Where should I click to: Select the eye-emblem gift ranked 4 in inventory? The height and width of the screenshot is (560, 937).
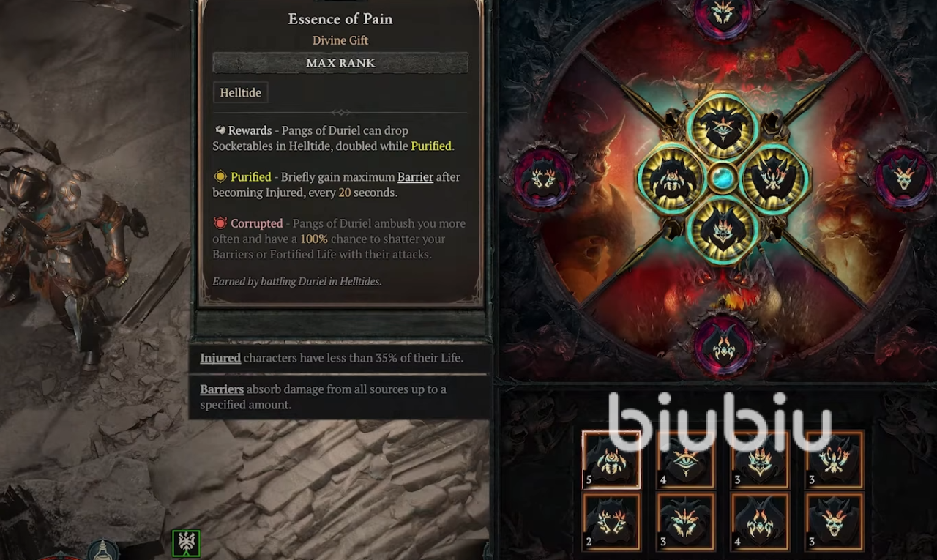click(685, 460)
